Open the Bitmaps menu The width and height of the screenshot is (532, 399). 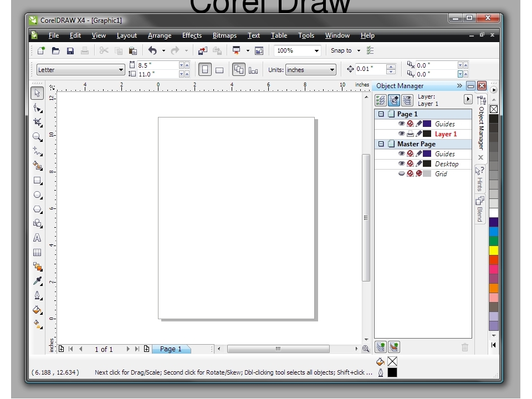tap(224, 35)
